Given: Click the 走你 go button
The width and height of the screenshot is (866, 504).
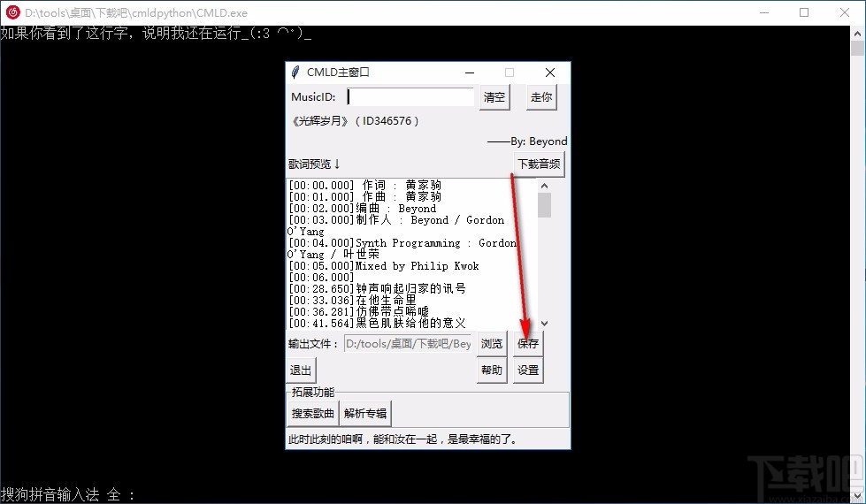Looking at the screenshot, I should coord(541,98).
